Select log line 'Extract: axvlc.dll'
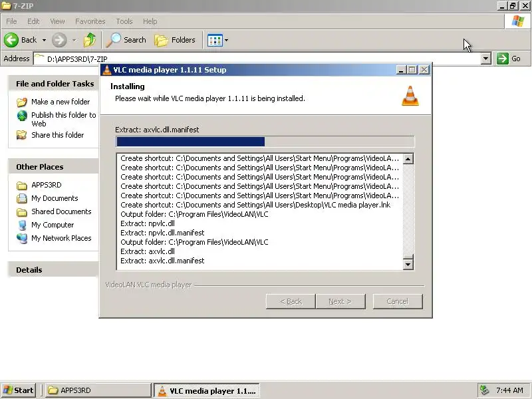The width and height of the screenshot is (532, 399). click(x=148, y=251)
